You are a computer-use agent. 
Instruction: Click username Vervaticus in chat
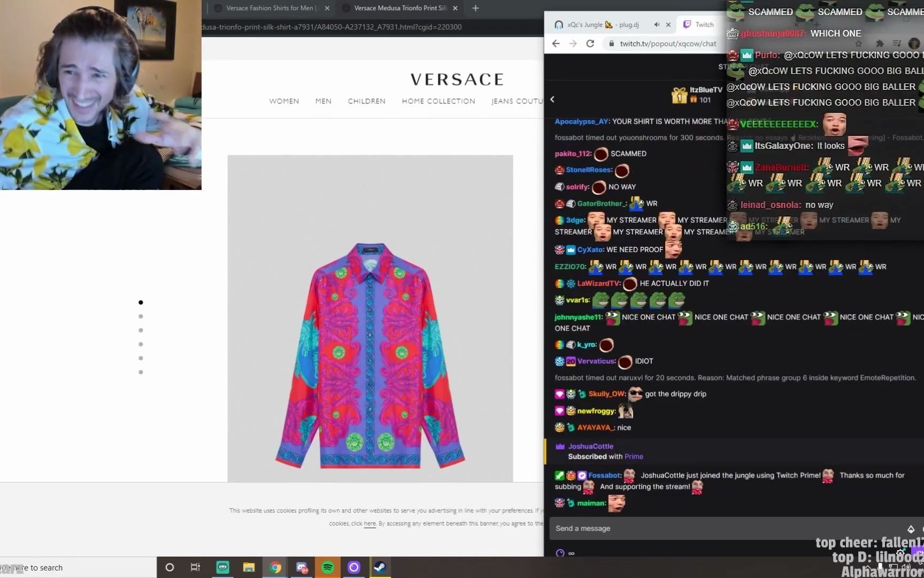(x=596, y=361)
